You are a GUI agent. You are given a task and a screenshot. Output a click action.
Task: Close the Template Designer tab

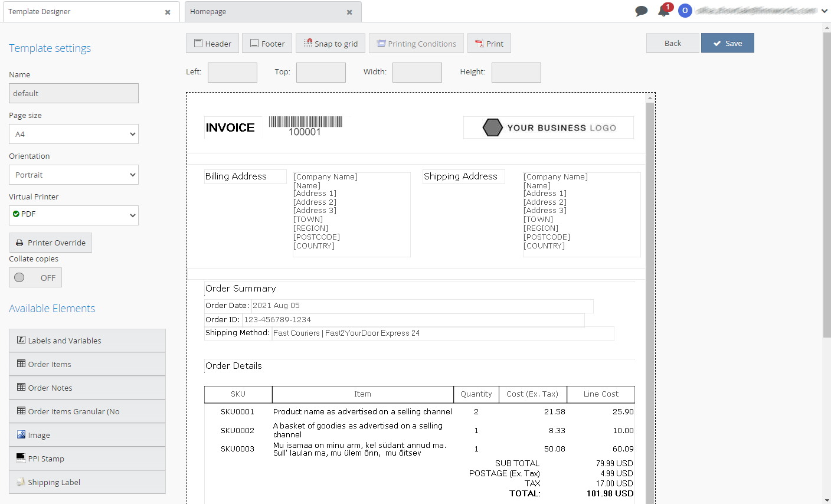168,12
